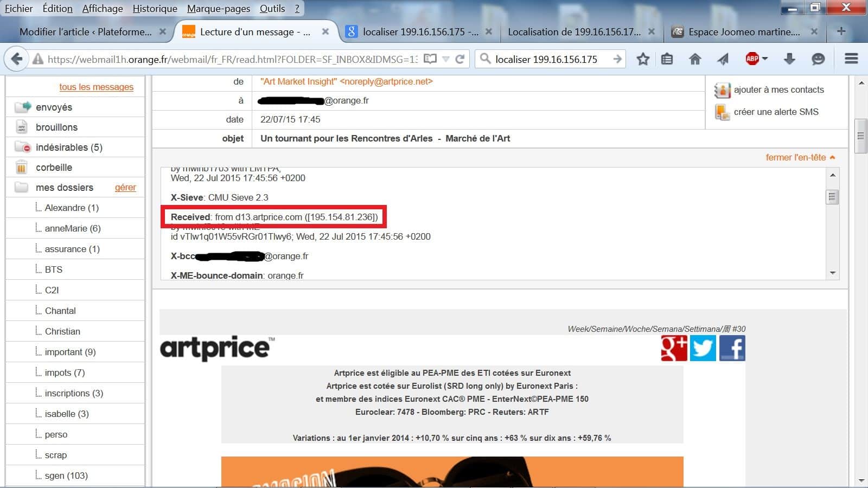Collapse header via fermer l'en-tête
This screenshot has width=868, height=488.
point(800,157)
